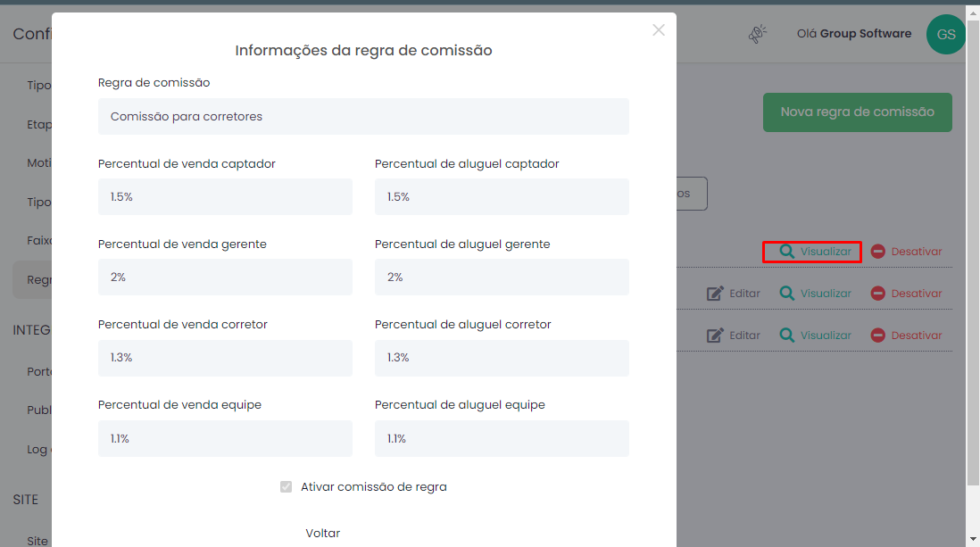
Task: Click Visualizar in the middle rule row
Action: click(815, 294)
